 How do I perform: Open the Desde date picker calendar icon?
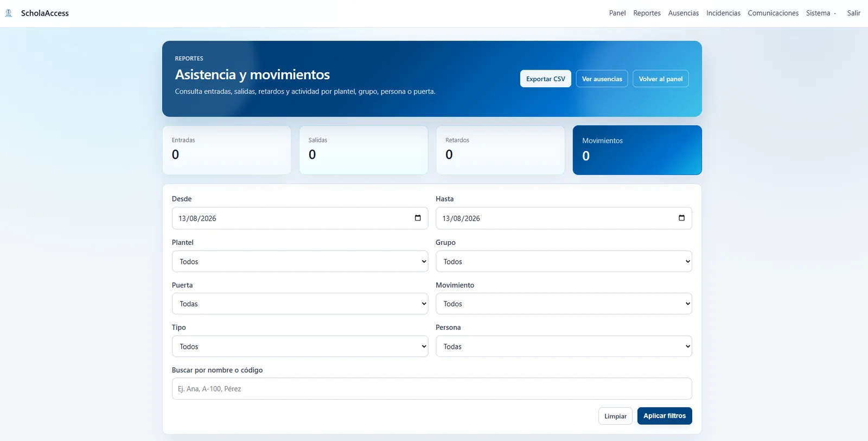pyautogui.click(x=418, y=218)
